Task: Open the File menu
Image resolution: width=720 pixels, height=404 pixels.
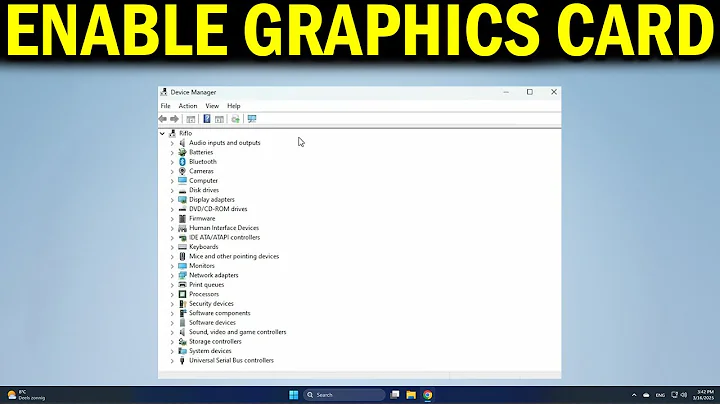Action: click(165, 106)
